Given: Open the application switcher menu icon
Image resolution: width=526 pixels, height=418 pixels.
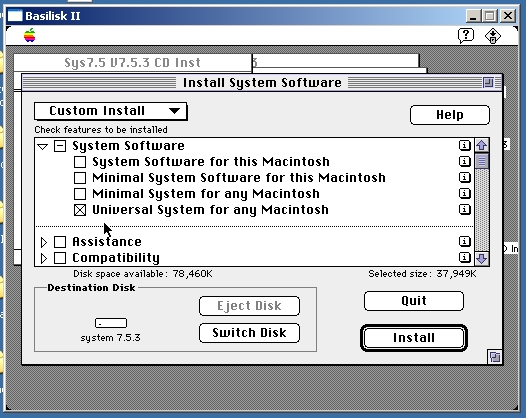Looking at the screenshot, I should click(492, 36).
